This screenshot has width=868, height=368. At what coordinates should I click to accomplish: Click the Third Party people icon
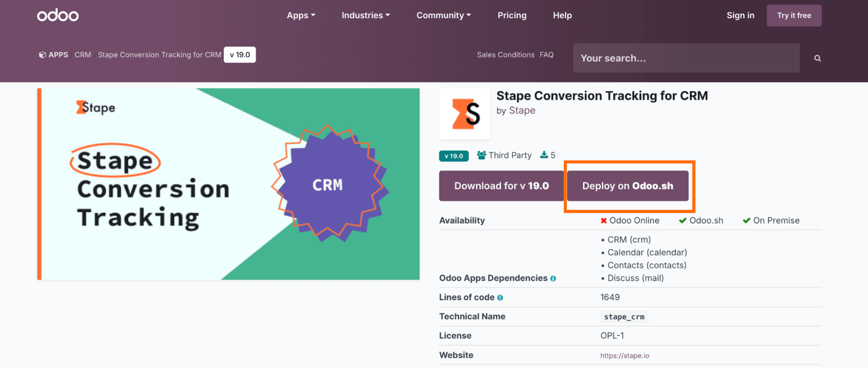(481, 155)
